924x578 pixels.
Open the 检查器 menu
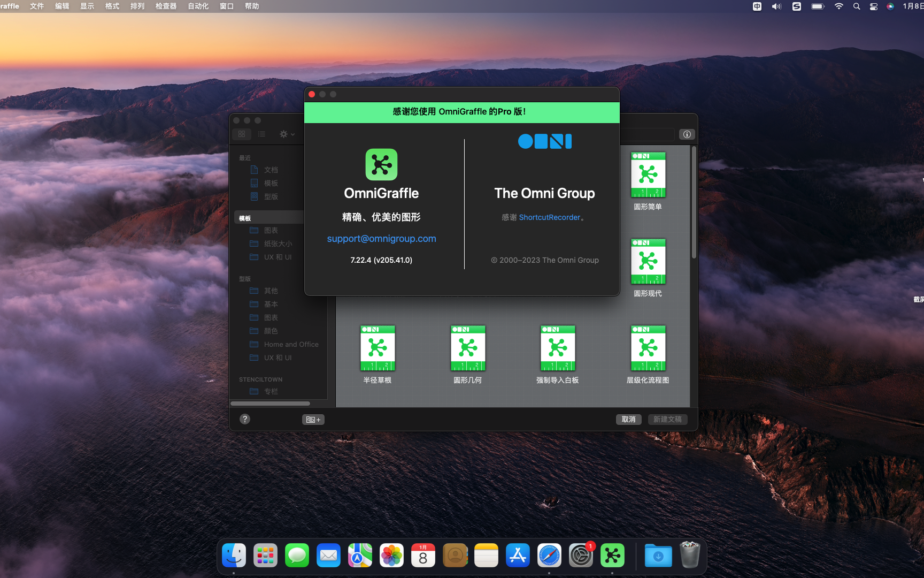click(x=166, y=6)
